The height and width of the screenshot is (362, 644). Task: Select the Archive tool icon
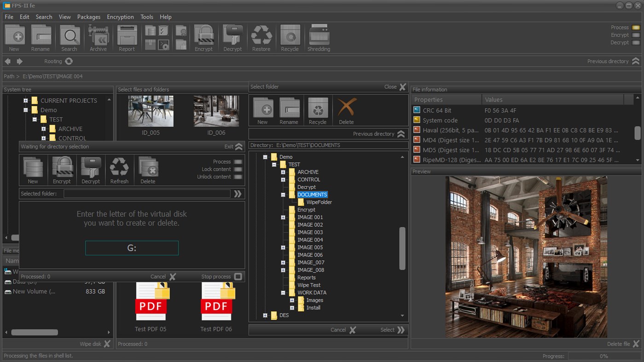[98, 35]
